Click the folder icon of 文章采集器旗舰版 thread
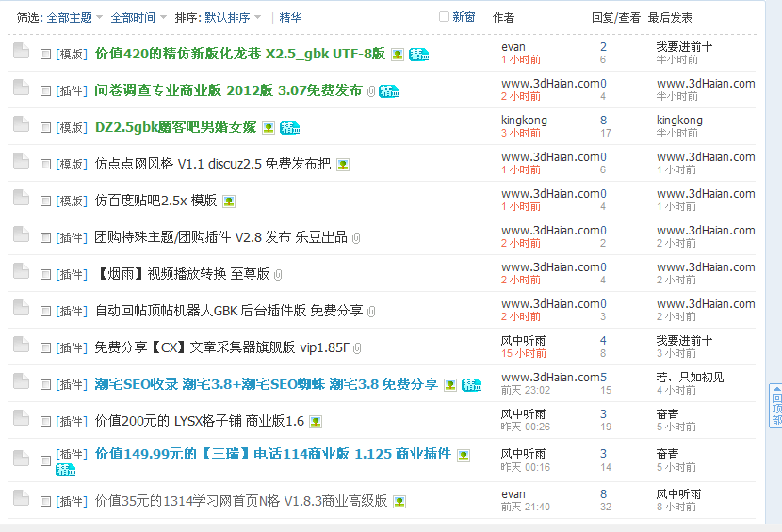The image size is (782, 532). [21, 345]
